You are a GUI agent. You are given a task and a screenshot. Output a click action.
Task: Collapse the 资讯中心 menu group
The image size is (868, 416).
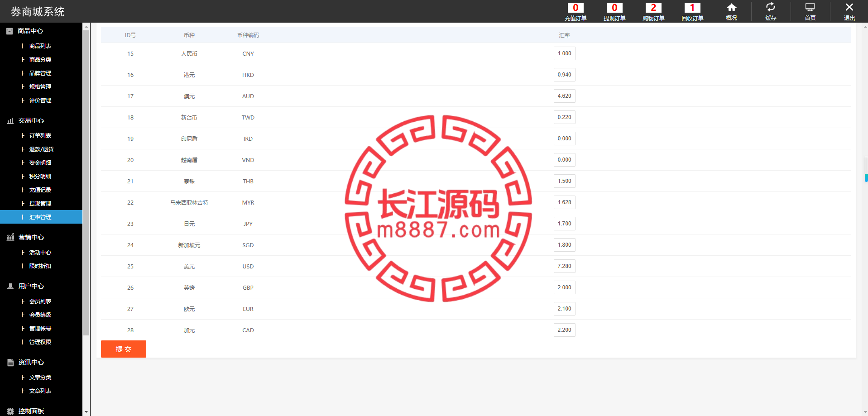[x=31, y=362]
